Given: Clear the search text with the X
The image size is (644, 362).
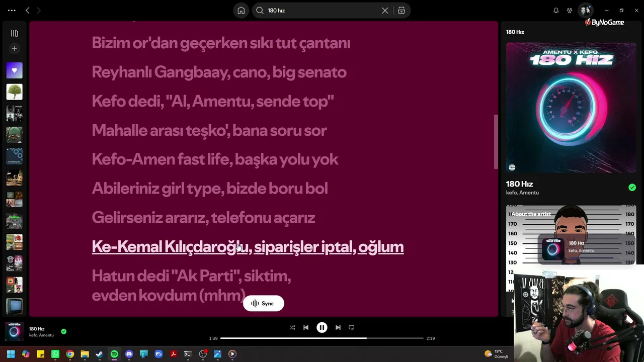Looking at the screenshot, I should [x=385, y=10].
